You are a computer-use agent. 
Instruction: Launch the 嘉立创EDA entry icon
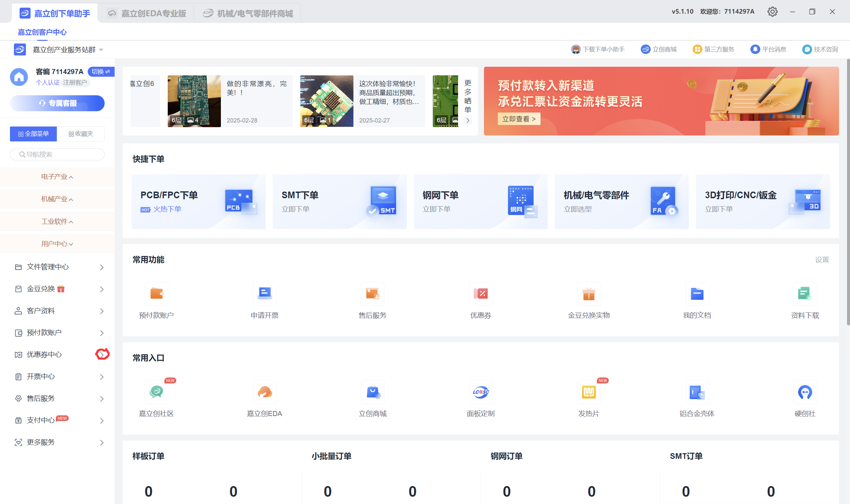(x=264, y=392)
